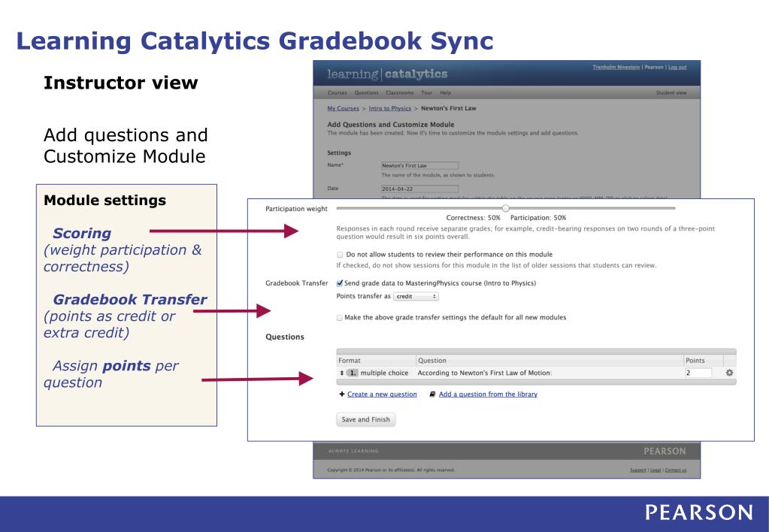Click 'According to Newton's First Law of Motion:' question
Viewport: 769px width, 532px height.
click(485, 373)
